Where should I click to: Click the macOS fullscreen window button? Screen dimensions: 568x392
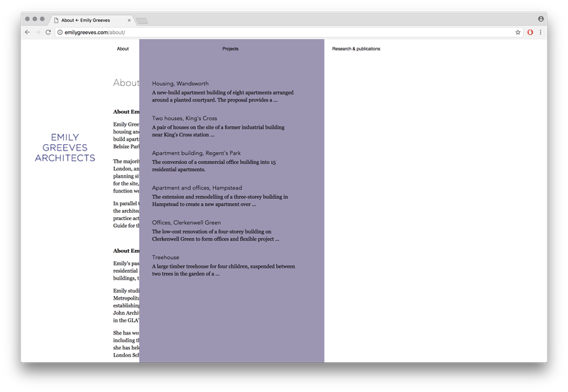[42, 19]
